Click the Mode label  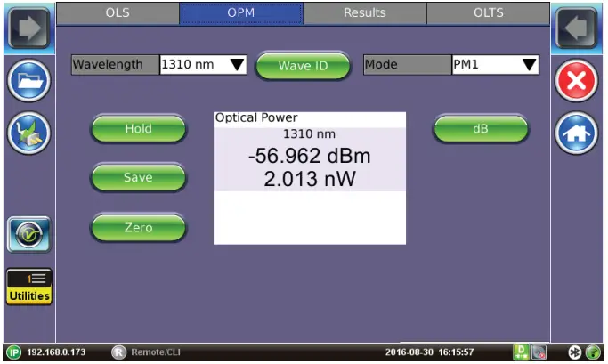coord(407,64)
